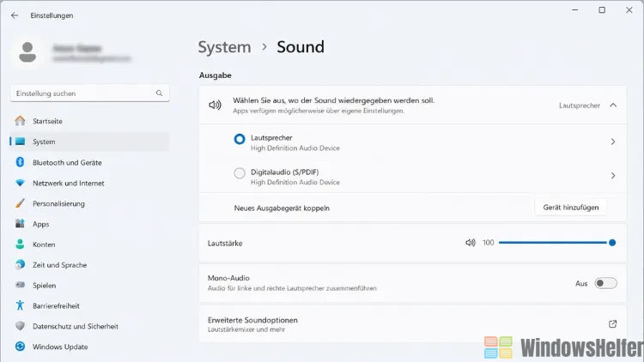Open Lautsprecher device details chevron
Viewport: 644px width, 362px height.
pyautogui.click(x=613, y=142)
